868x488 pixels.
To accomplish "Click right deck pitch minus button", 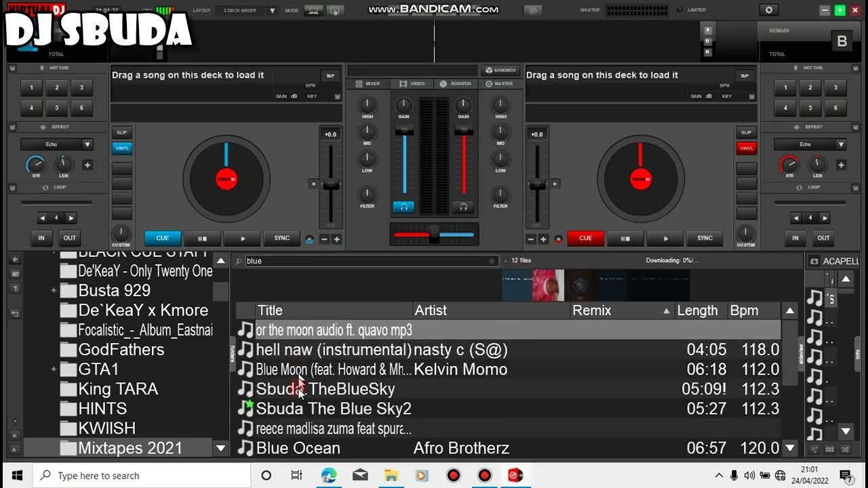I will 531,239.
